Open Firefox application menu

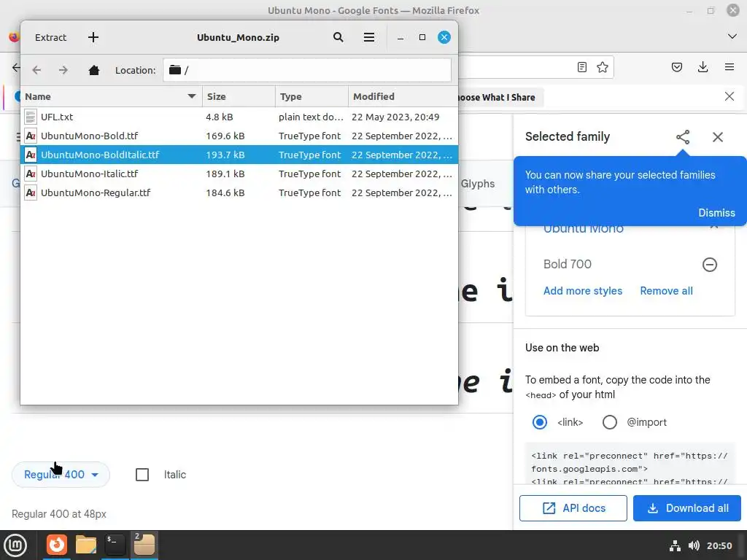click(x=729, y=67)
